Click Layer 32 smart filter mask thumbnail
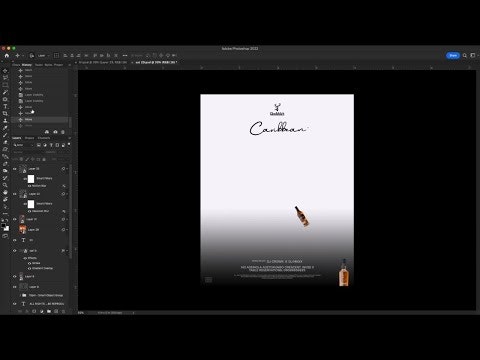This screenshot has height=360, width=480. (x=31, y=204)
